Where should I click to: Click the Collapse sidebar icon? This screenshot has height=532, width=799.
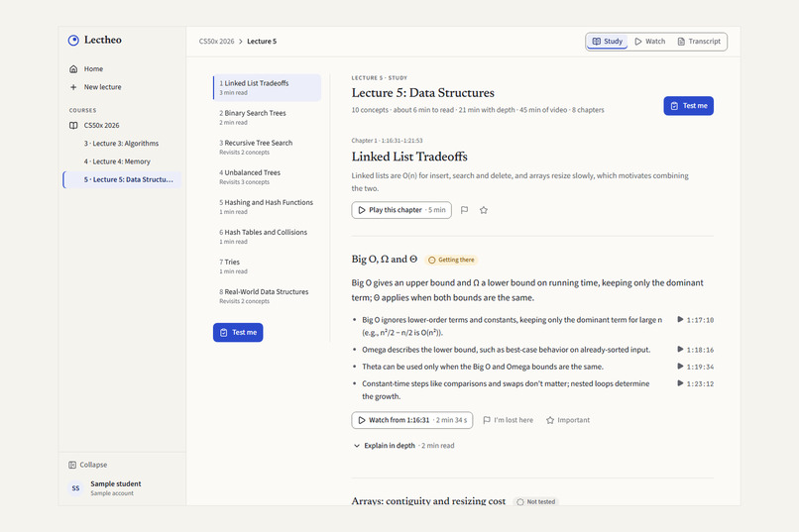click(72, 465)
